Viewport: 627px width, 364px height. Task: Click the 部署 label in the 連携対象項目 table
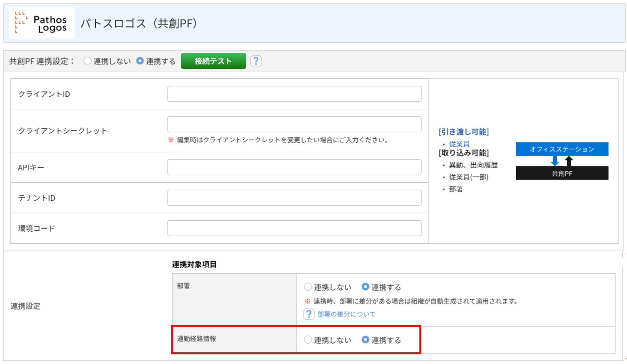click(183, 286)
